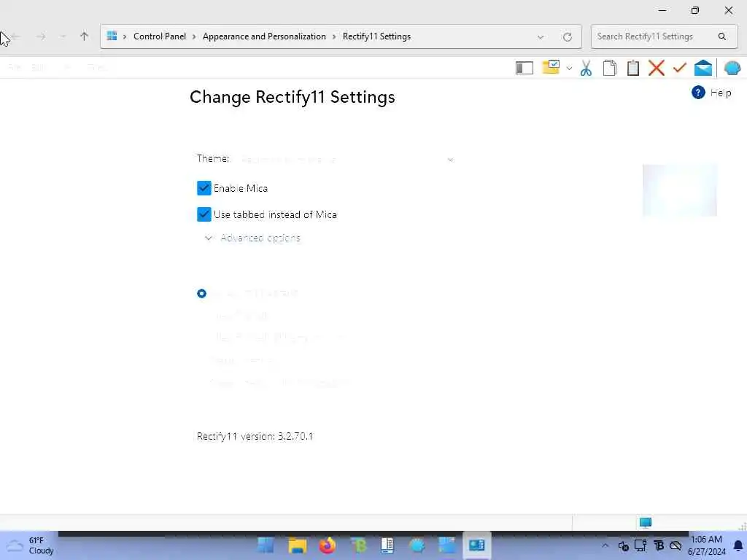Click the Copy pages icon
The height and width of the screenshot is (560, 747).
point(609,68)
